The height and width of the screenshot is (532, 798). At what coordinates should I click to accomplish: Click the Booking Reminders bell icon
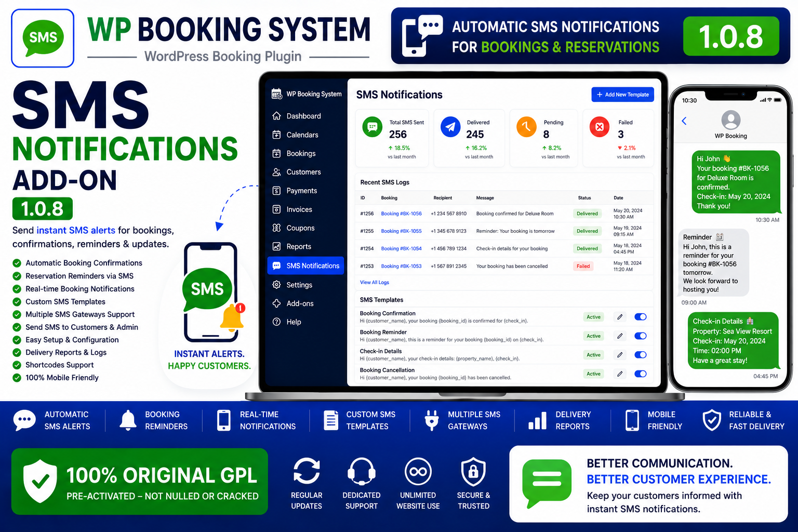coord(128,420)
